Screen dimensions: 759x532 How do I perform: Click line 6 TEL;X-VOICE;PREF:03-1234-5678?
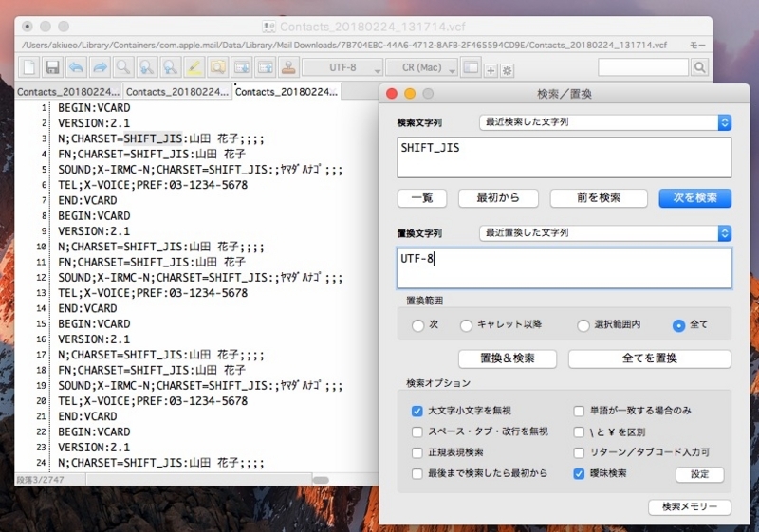(x=153, y=185)
